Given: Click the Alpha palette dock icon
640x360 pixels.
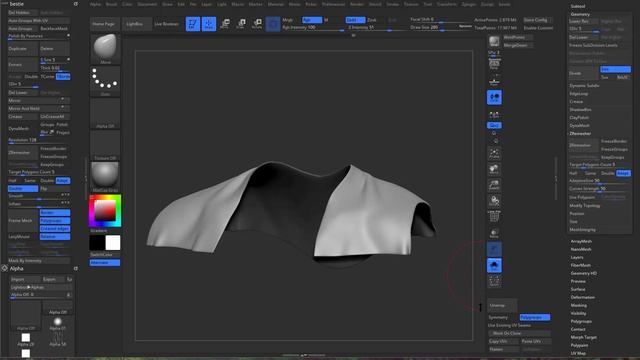Looking at the screenshot, I should coord(76,269).
